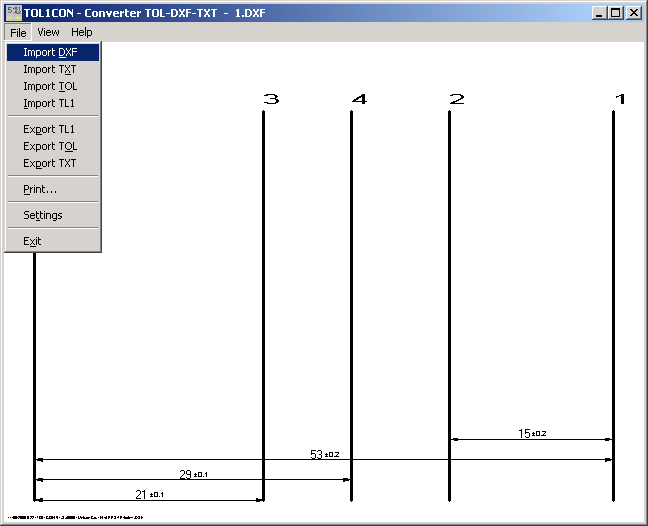Click Export TXT menu entry
This screenshot has height=526, width=648.
click(49, 163)
